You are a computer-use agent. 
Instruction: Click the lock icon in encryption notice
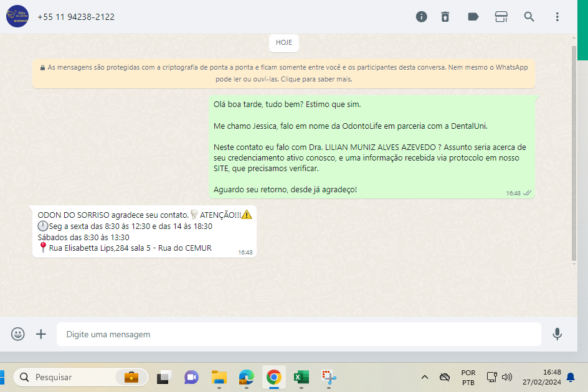click(x=42, y=67)
